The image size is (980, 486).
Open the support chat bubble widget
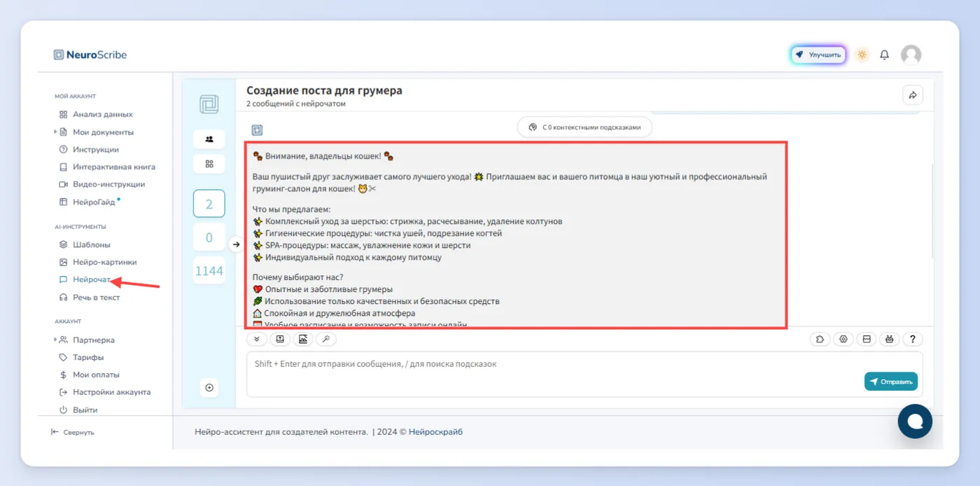[915, 422]
